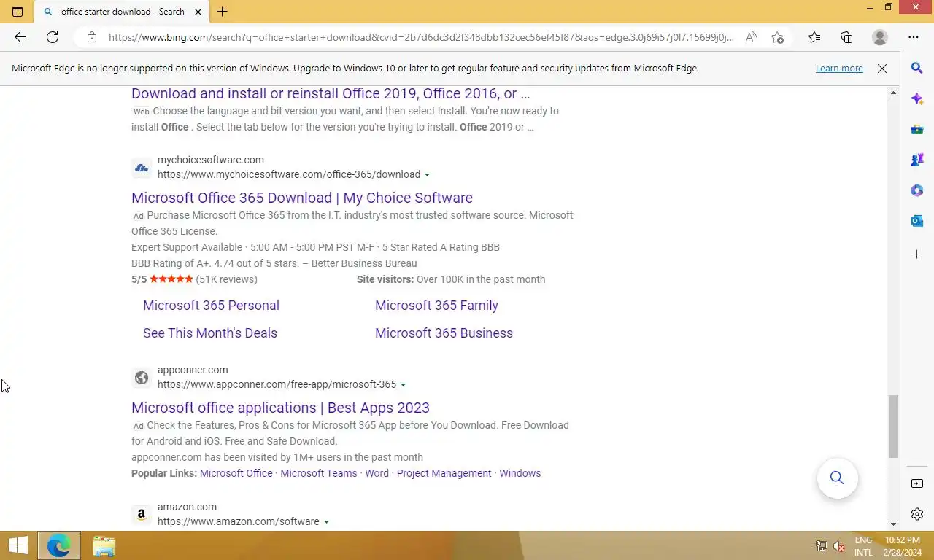The image size is (934, 560).
Task: Open the Project Management popular link
Action: [x=444, y=473]
